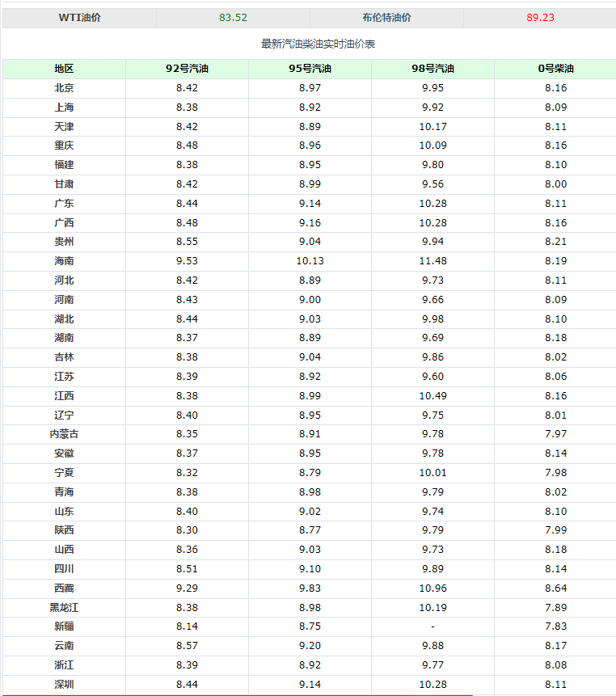
Task: Open the 上海 region row
Action: coord(310,108)
